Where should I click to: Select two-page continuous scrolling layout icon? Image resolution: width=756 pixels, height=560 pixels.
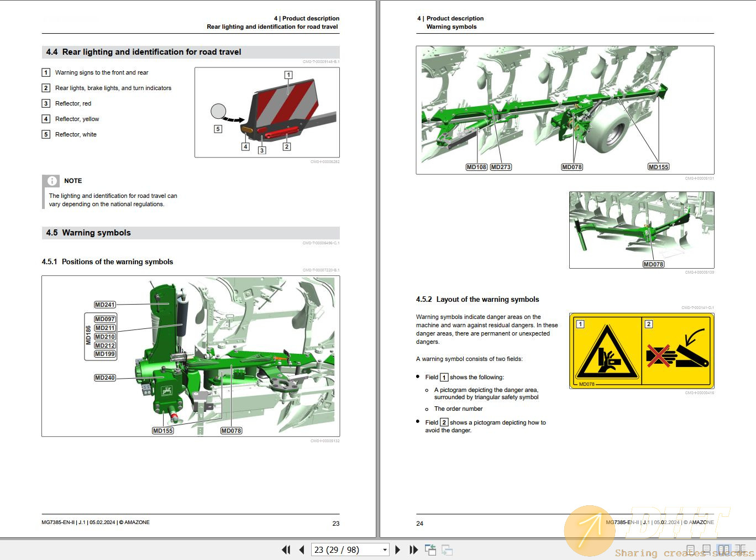coord(741,549)
